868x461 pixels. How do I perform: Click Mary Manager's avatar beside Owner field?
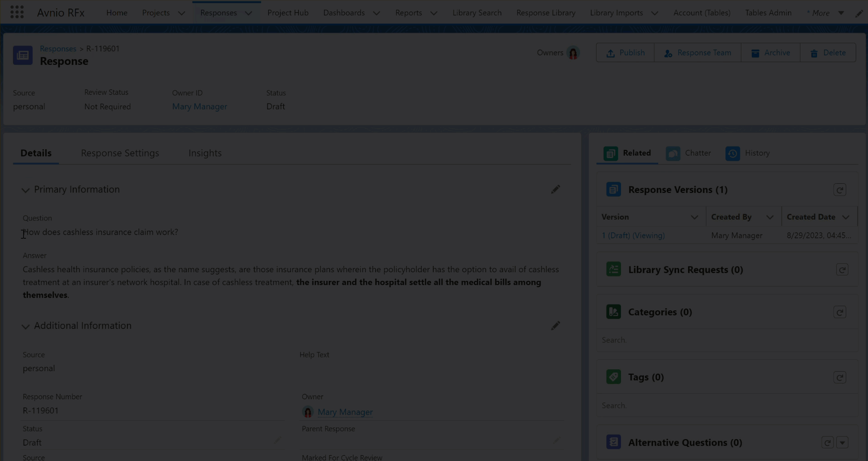(x=308, y=412)
